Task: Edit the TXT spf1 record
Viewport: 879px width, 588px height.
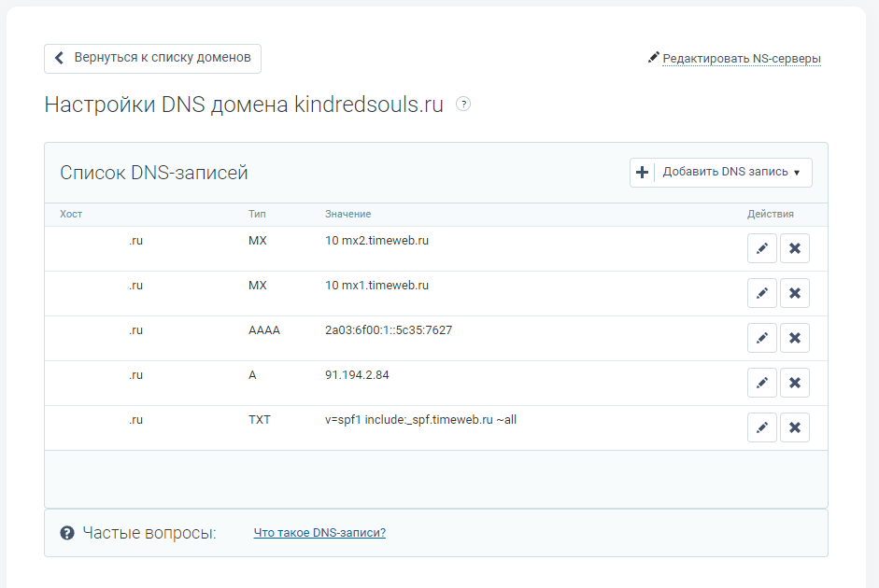Action: point(762,427)
